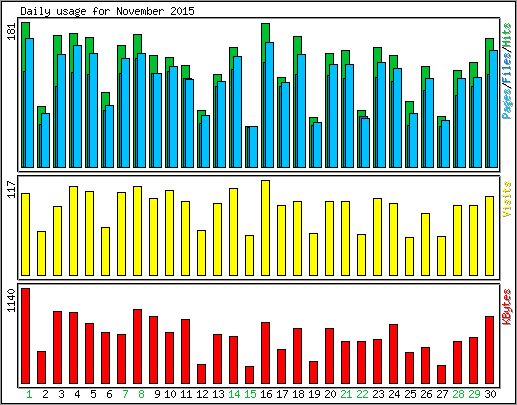517x405 pixels.
Task: Click the 1140 axis value on KBytes chart
Action: [12, 301]
